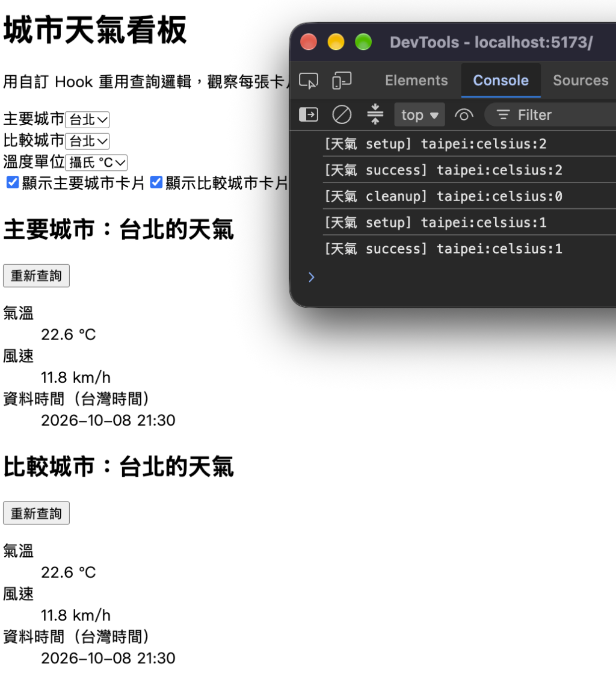This screenshot has width=616, height=682.
Task: Click the console prompt chevron
Action: pyautogui.click(x=311, y=277)
